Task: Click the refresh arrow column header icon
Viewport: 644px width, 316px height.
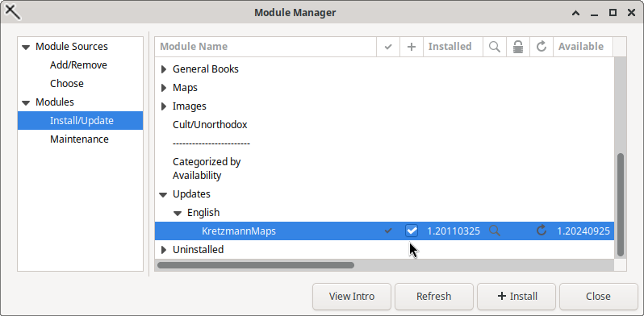Action: click(x=542, y=47)
